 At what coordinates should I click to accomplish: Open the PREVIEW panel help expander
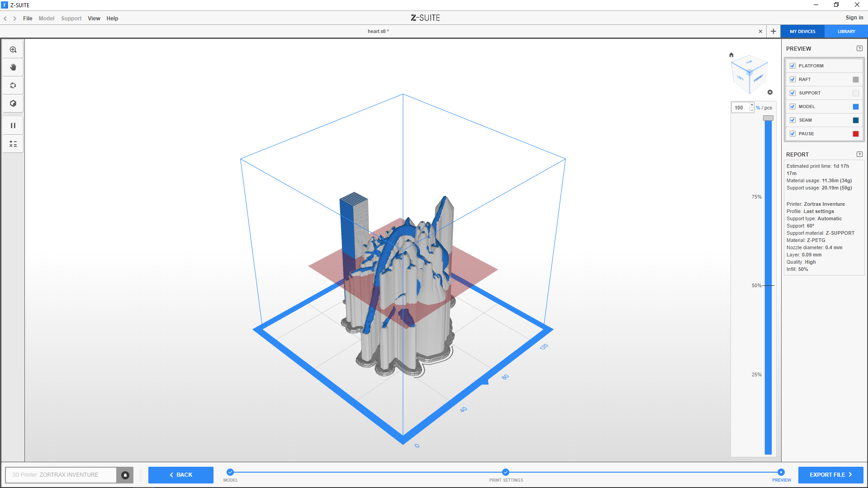coord(859,48)
